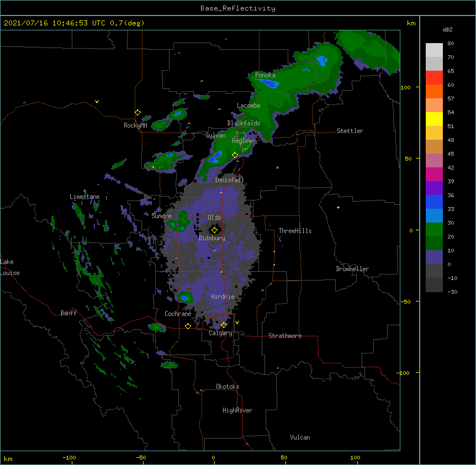Image resolution: width=476 pixels, height=465 pixels.
Task: Click the Lake Louise label
Action: [x=10, y=267]
